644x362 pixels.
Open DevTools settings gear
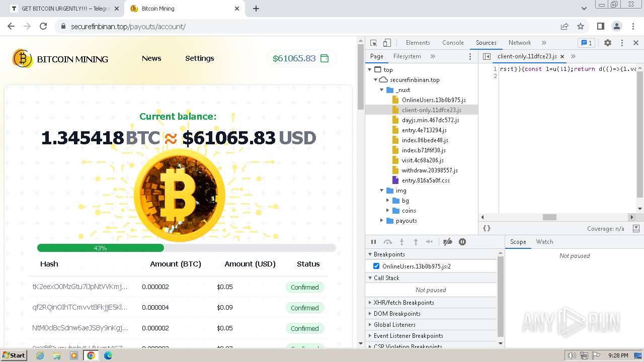608,43
